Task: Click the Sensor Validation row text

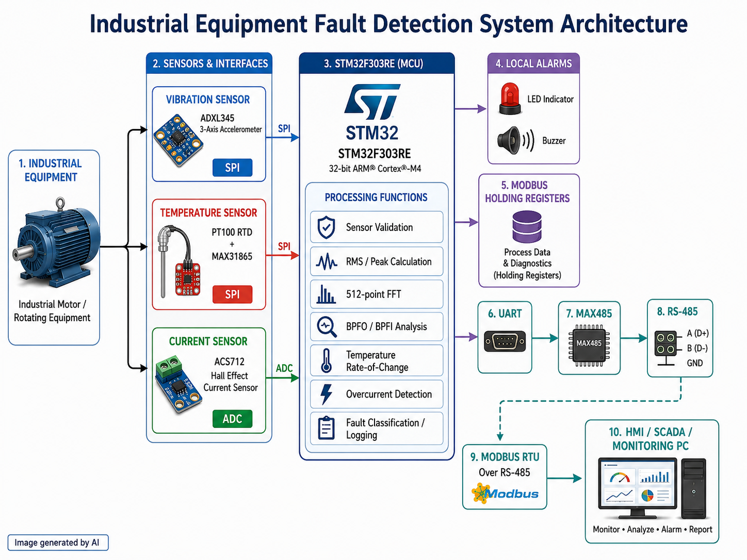Action: click(x=379, y=227)
